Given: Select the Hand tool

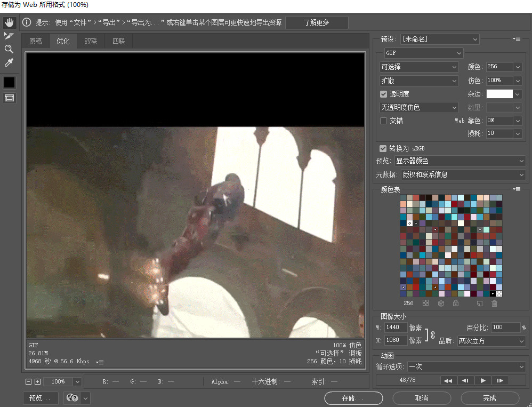Looking at the screenshot, I should point(9,22).
